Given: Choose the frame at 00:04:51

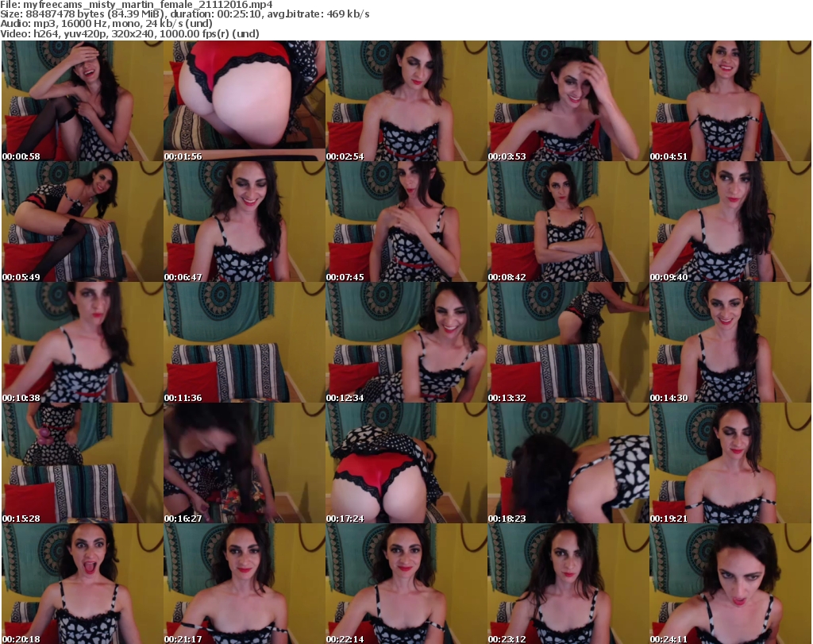Looking at the screenshot, I should [730, 101].
